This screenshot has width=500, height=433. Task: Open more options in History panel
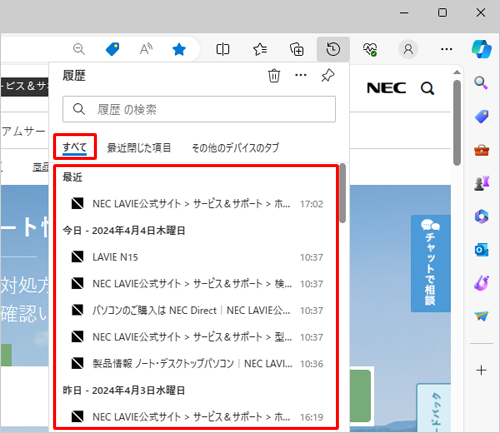[301, 75]
